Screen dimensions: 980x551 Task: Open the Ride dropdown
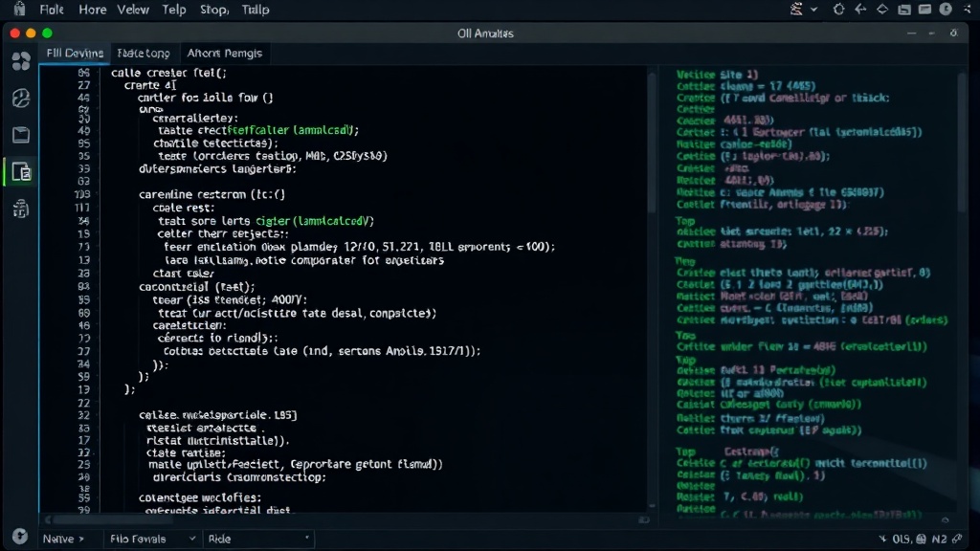tap(258, 539)
